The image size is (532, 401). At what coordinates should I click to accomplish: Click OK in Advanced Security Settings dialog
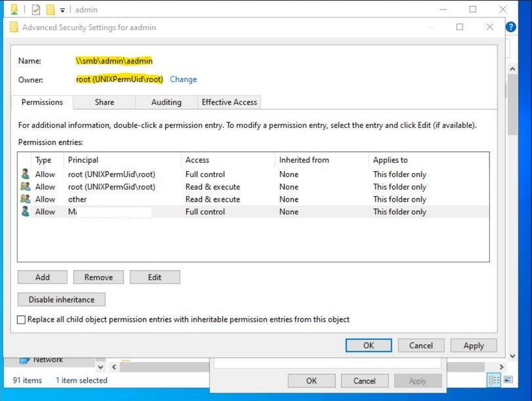point(368,346)
